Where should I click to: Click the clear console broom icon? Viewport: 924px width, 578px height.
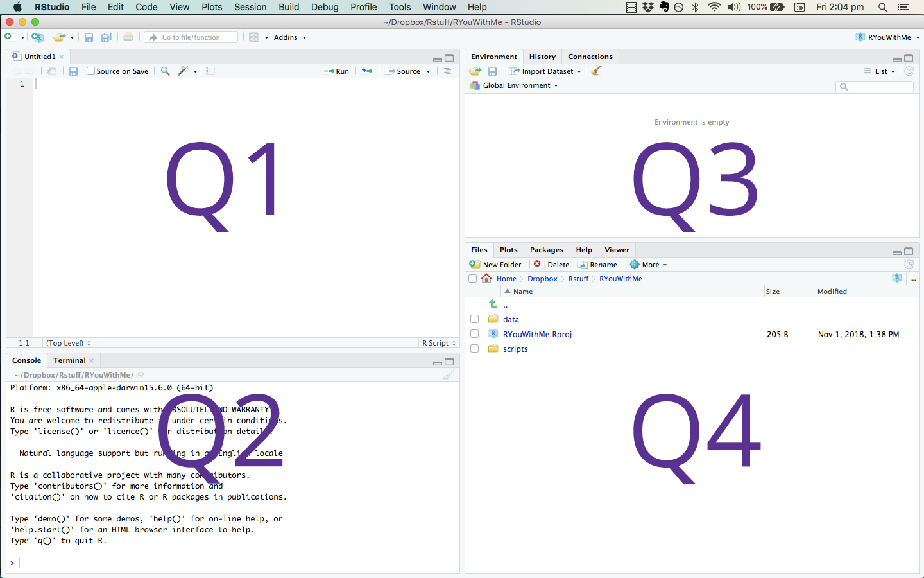[x=448, y=375]
